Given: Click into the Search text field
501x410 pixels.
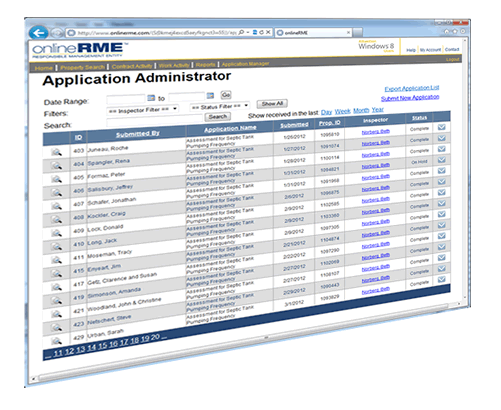Looking at the screenshot, I should [x=154, y=120].
